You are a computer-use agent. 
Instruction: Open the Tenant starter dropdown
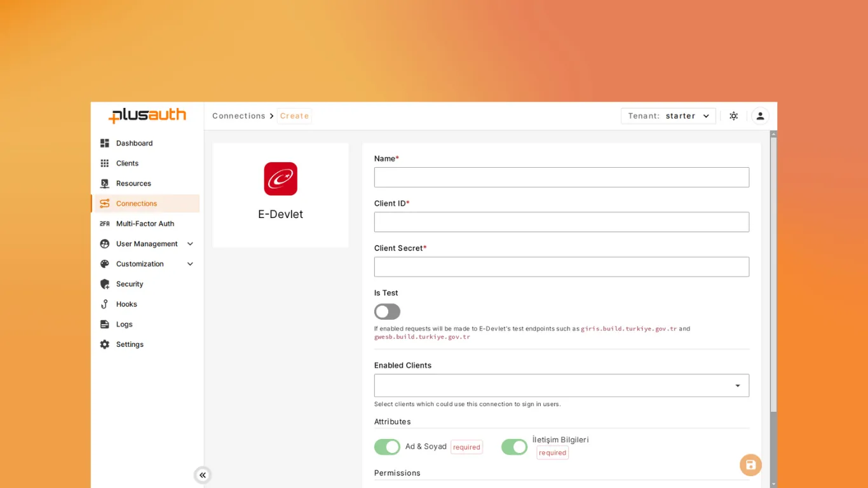click(x=668, y=116)
